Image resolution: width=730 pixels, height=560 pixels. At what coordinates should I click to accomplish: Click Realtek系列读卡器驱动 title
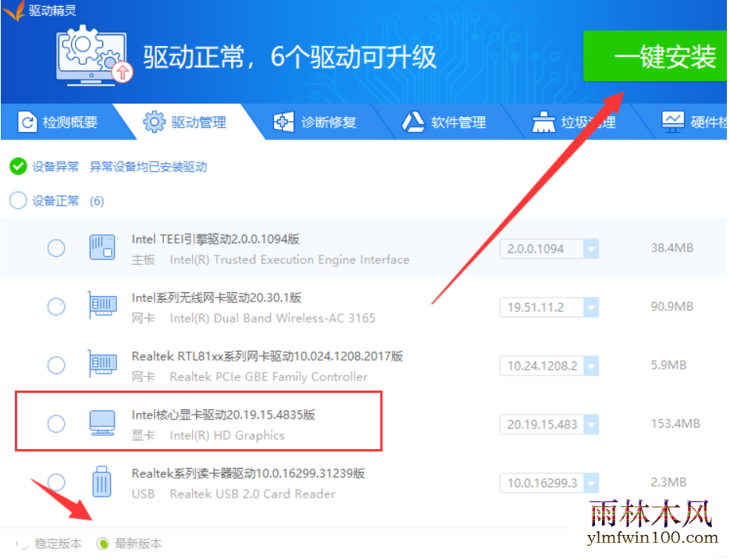[248, 473]
